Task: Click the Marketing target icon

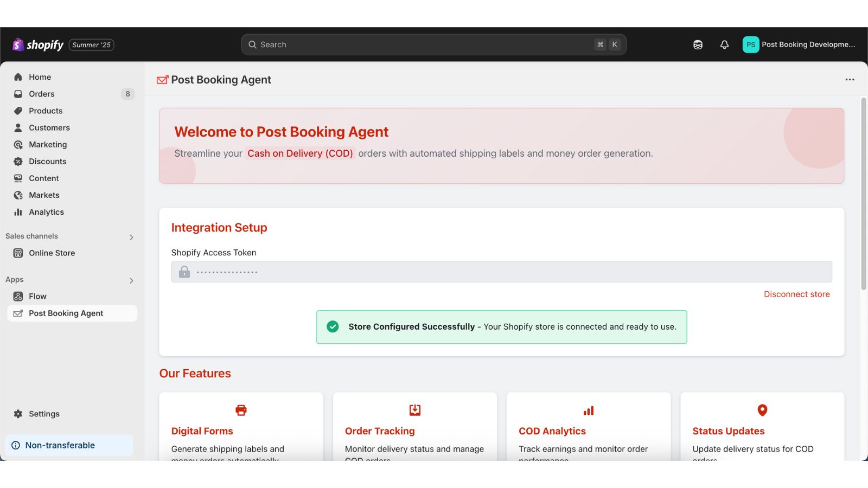Action: pyautogui.click(x=18, y=144)
